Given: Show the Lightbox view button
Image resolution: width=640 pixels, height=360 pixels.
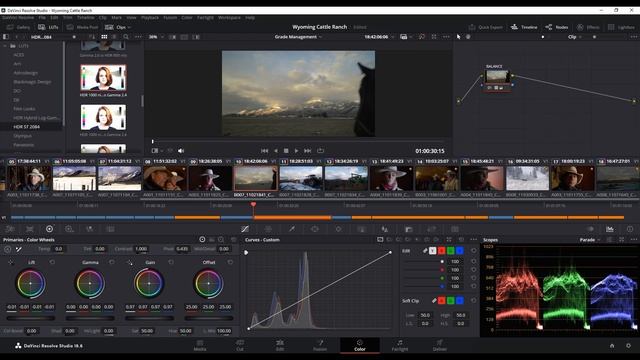Looking at the screenshot, I should [x=621, y=27].
